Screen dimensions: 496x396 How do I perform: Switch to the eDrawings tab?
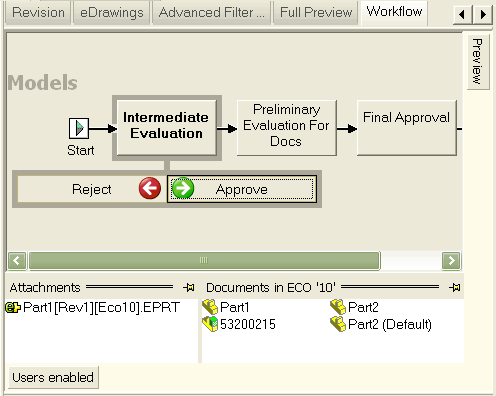tap(112, 13)
